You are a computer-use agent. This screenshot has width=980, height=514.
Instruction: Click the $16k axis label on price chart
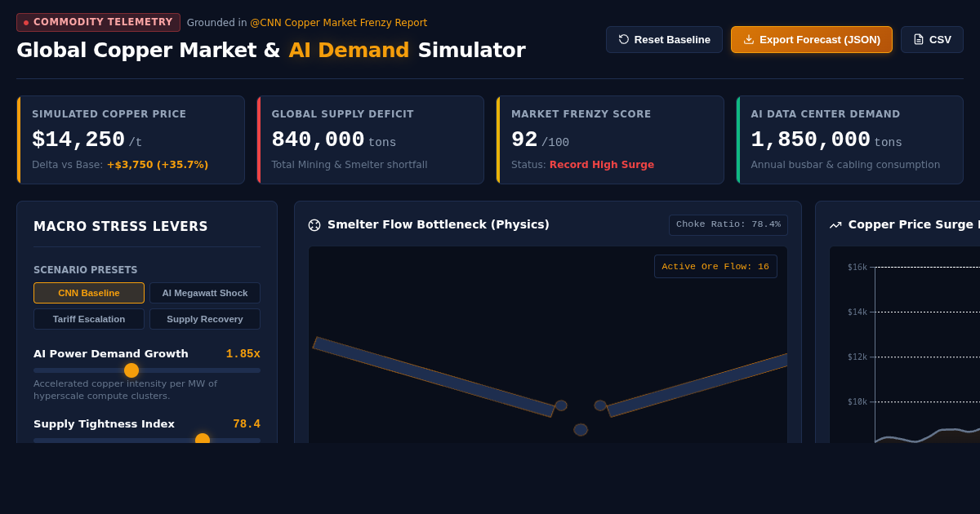[857, 267]
